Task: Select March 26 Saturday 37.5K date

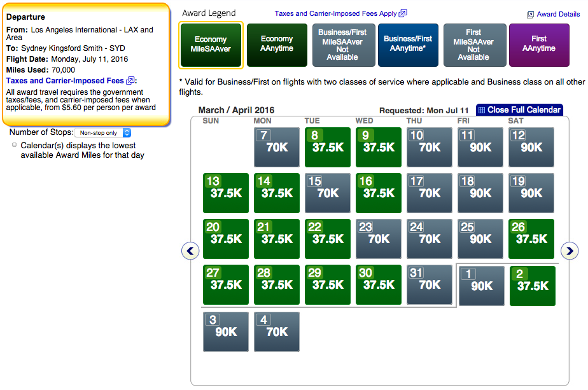Action: click(531, 239)
